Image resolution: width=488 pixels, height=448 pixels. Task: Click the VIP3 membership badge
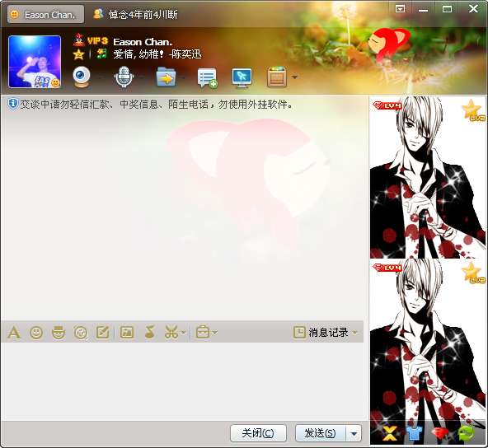(x=97, y=40)
